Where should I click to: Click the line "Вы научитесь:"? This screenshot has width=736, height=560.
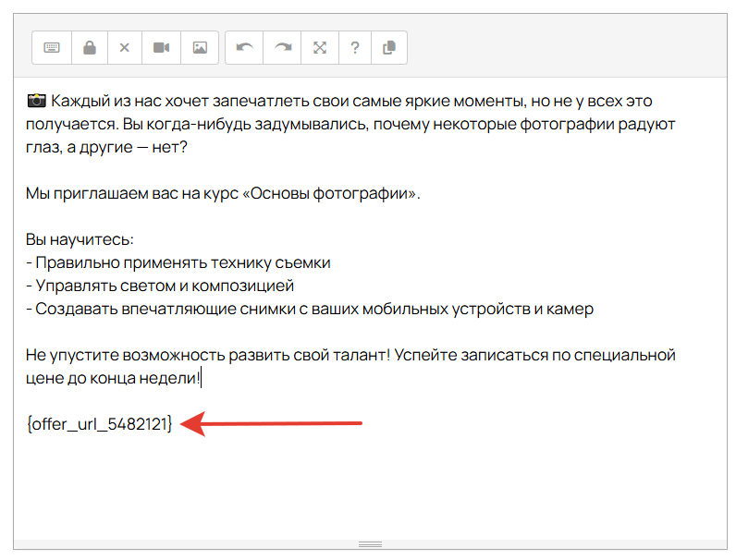tap(80, 239)
